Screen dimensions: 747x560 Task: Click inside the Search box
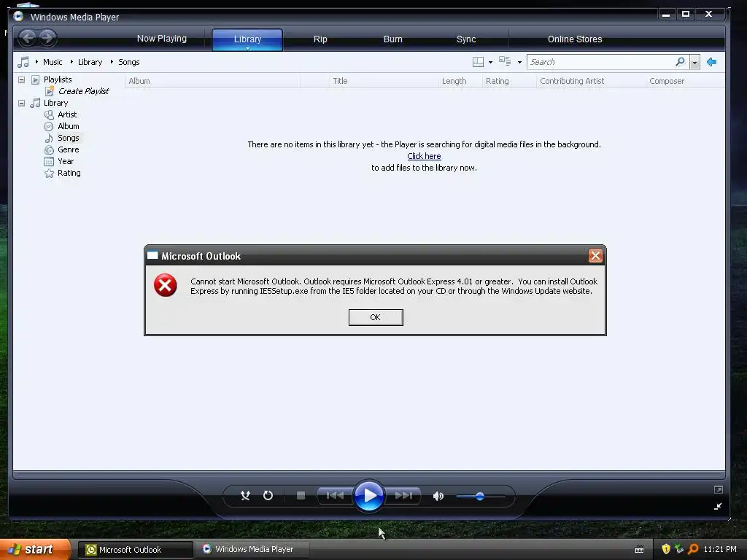(600, 62)
